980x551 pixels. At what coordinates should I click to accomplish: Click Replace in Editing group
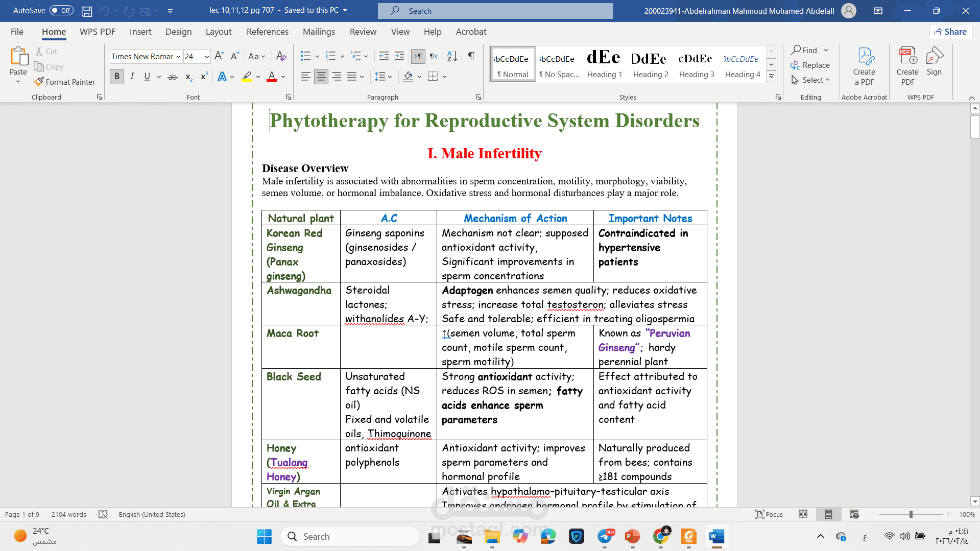(810, 65)
